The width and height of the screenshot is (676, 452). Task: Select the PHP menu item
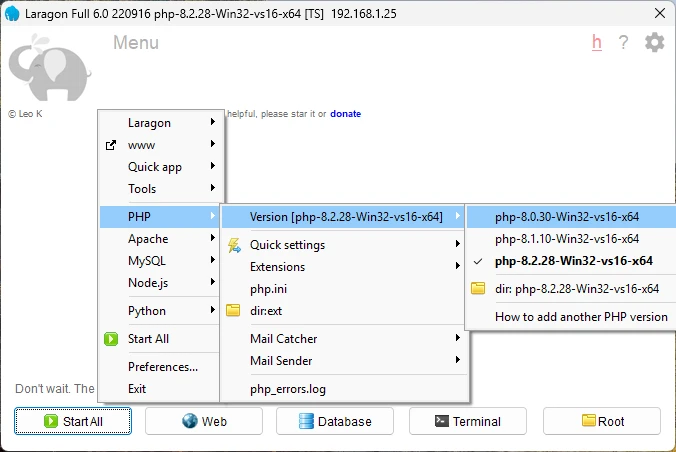click(x=160, y=217)
